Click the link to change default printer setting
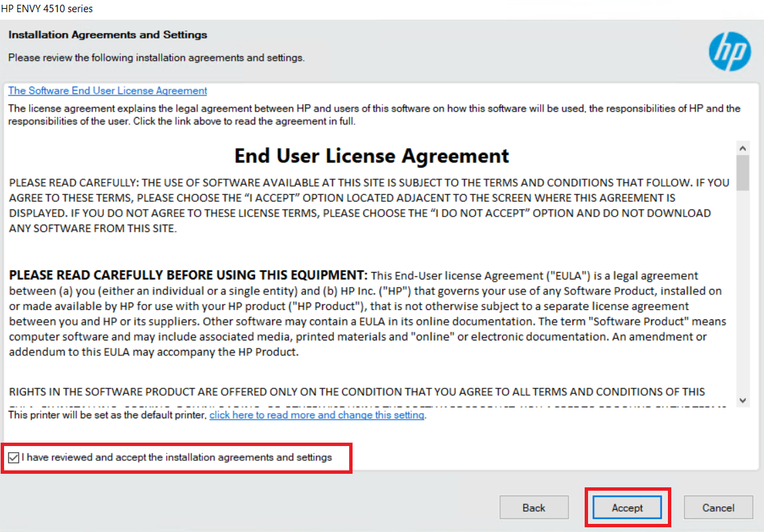The image size is (764, 532). coord(317,415)
